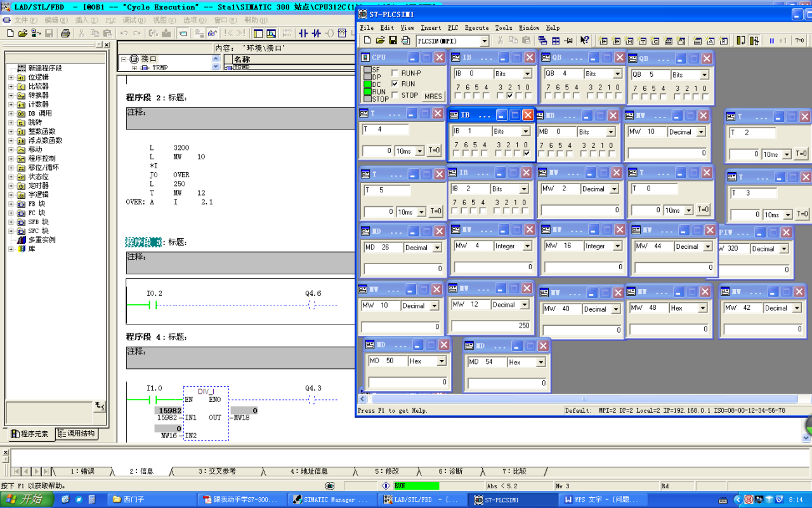Toggle bit 7 checkbox of QB 4
Screen dimensions: 812x508
pyautogui.click(x=548, y=96)
